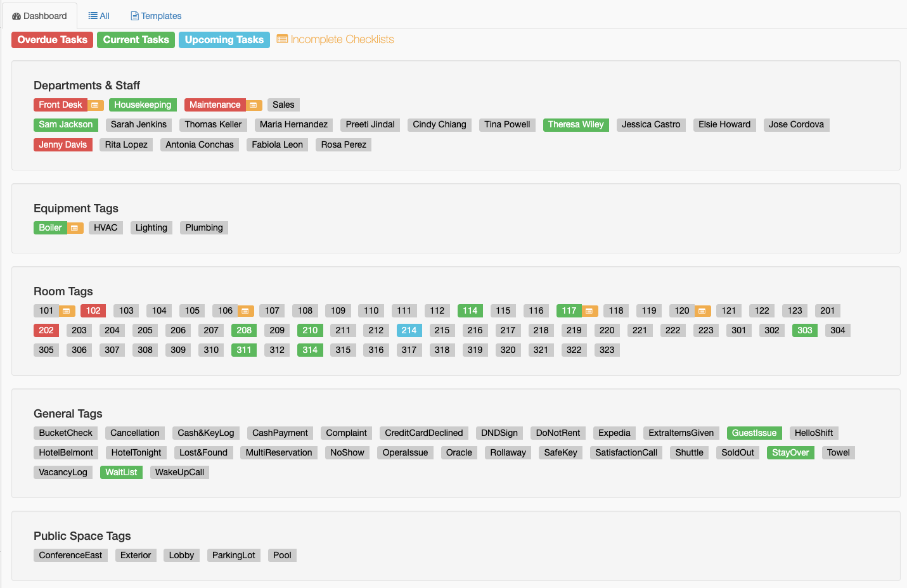Open room tag 102

tap(93, 311)
